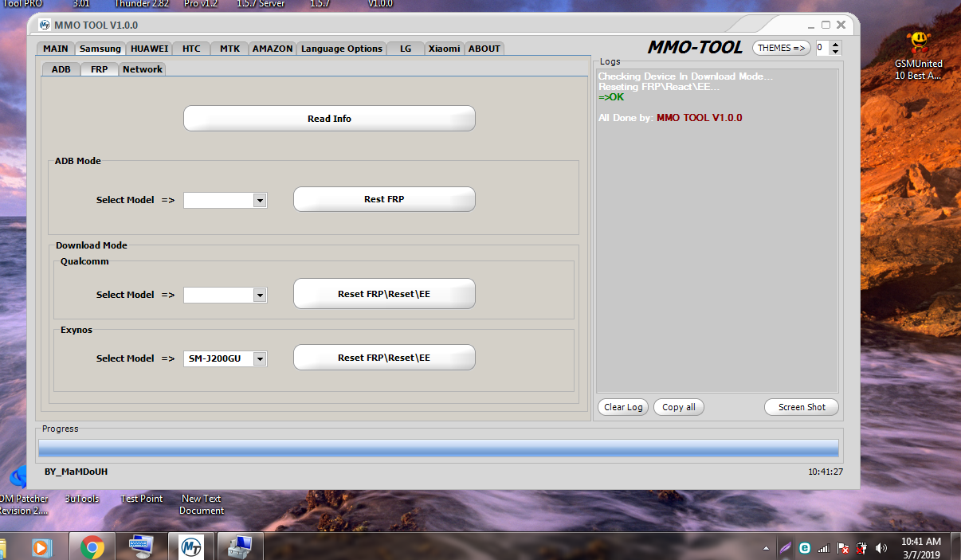Expand the Exynos SM-J200GU model dropdown
The height and width of the screenshot is (560, 961).
tap(259, 359)
